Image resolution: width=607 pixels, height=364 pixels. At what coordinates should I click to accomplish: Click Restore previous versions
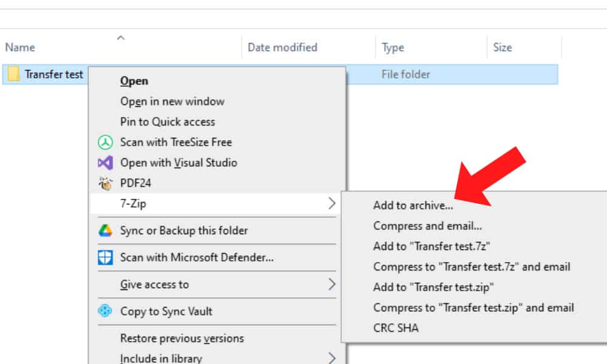point(181,339)
